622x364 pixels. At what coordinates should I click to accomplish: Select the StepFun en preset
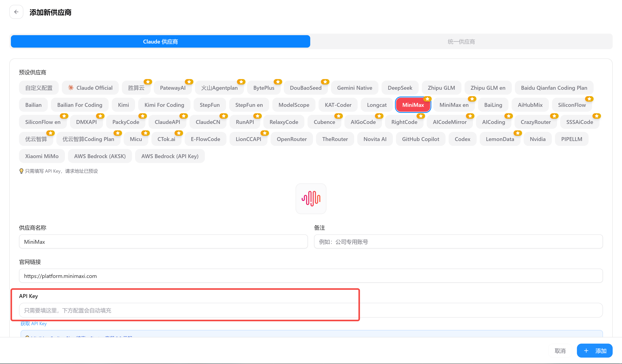click(x=249, y=105)
